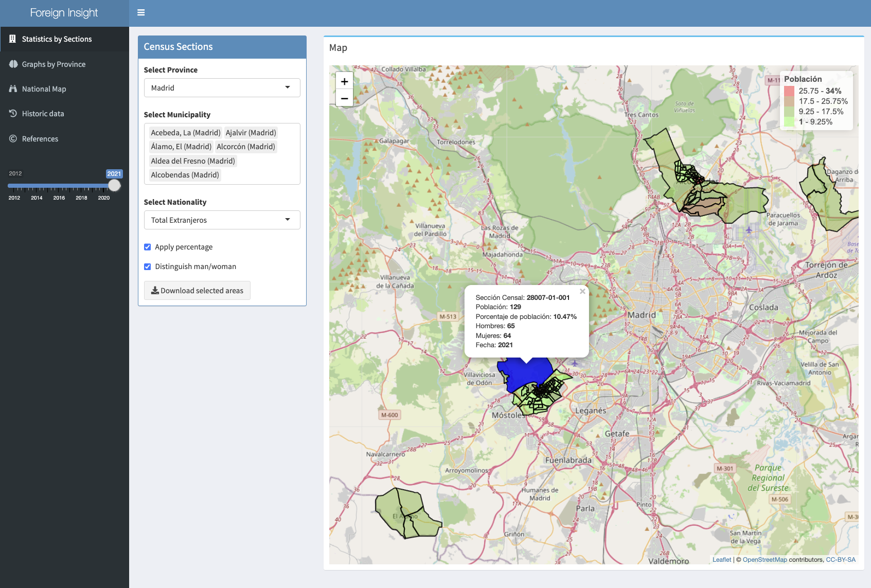Open the Historic data page
This screenshot has height=588, width=871.
pos(64,114)
